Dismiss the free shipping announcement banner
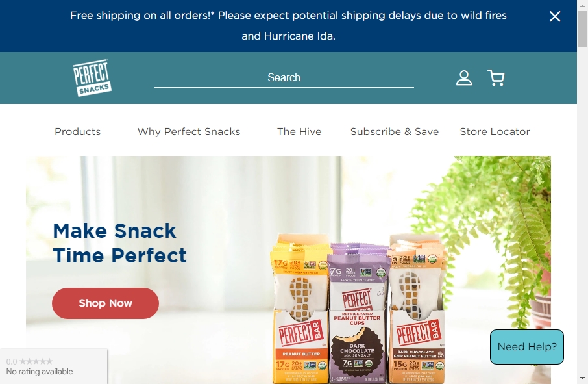Viewport: 588px width, 384px height. point(555,16)
